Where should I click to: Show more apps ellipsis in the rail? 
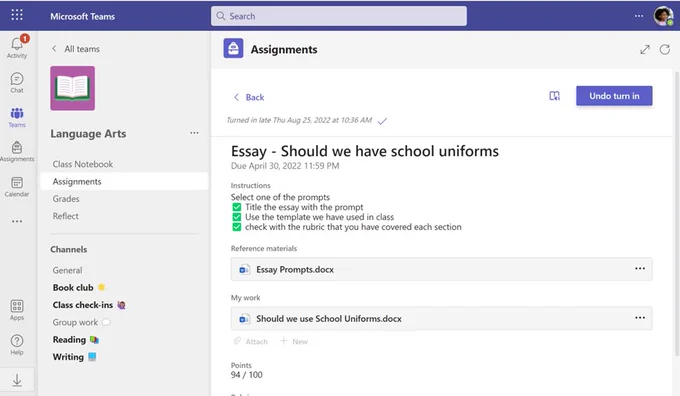17,221
